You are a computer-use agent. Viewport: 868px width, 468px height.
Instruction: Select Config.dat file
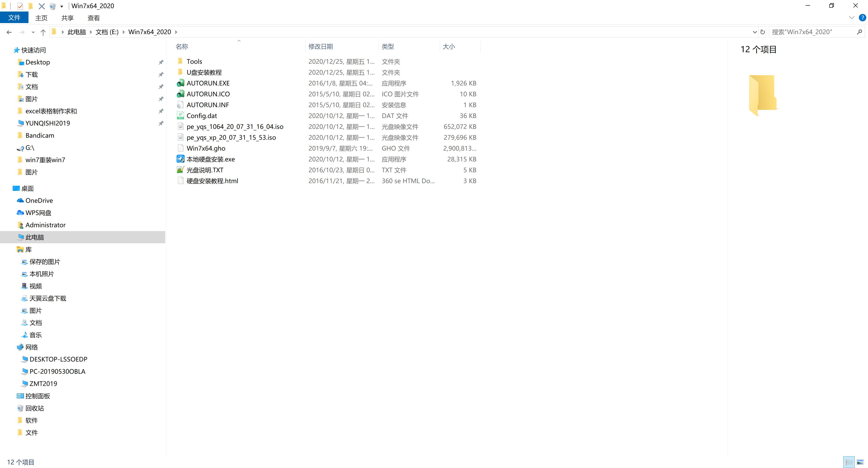click(x=201, y=115)
